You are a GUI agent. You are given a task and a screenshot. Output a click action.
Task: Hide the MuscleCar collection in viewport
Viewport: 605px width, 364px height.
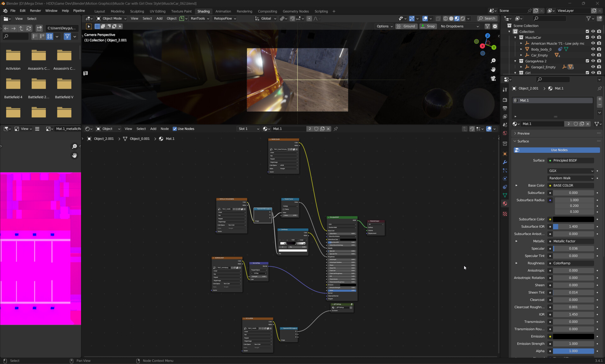click(x=594, y=37)
